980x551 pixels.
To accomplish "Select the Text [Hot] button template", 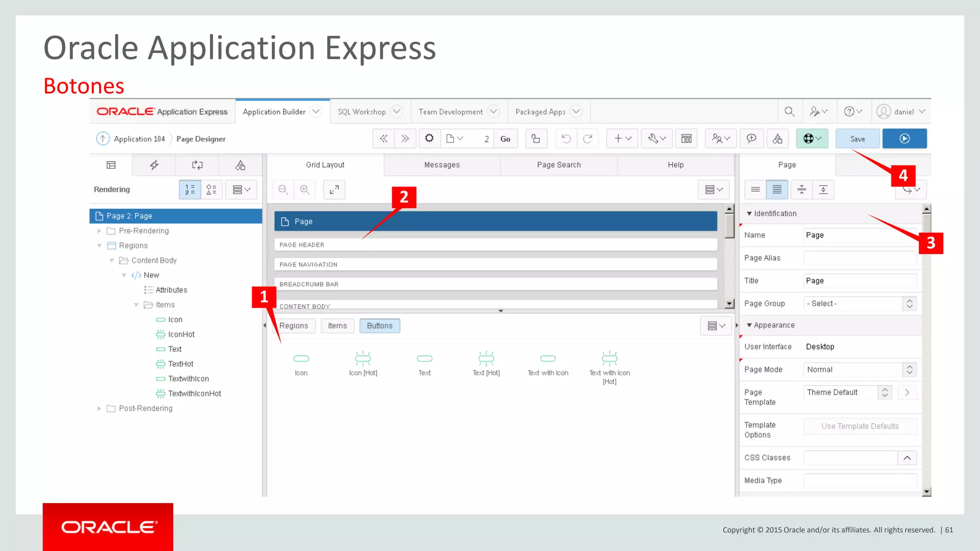I will [x=486, y=364].
